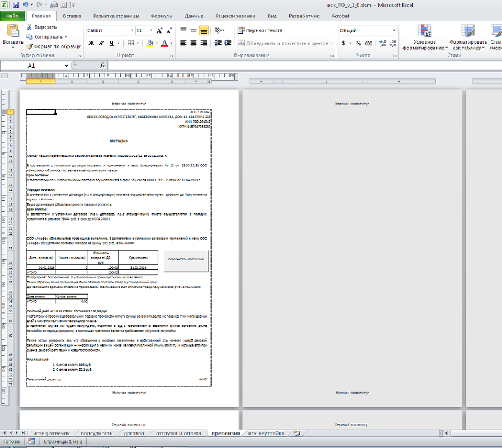Select top vertical alignment icon
The width and height of the screenshot is (502, 448).
(x=183, y=30)
